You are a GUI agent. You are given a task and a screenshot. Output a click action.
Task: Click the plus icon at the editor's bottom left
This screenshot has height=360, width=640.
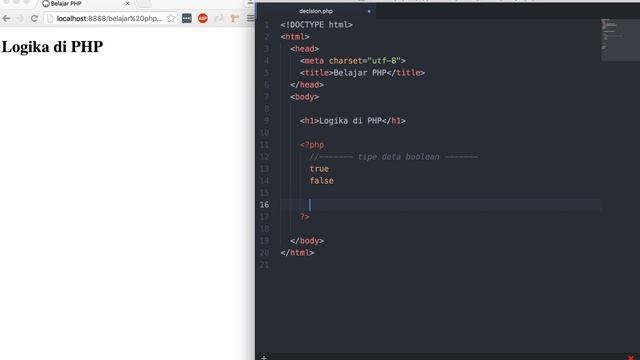click(264, 358)
